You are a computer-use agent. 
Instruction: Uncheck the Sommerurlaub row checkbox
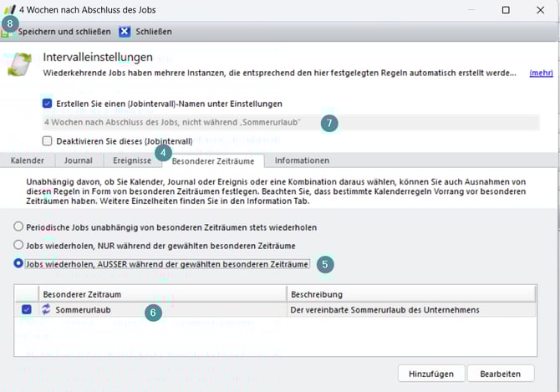tap(27, 309)
